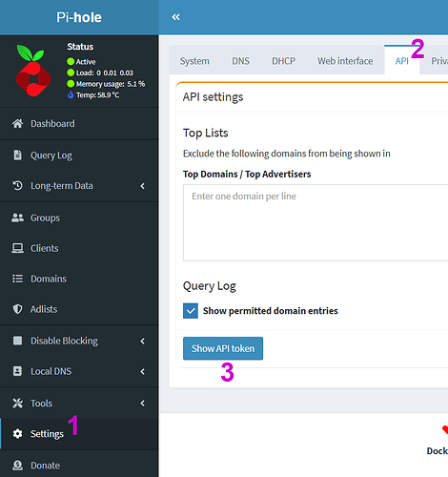Click the Status heading in the sidebar

[x=80, y=47]
